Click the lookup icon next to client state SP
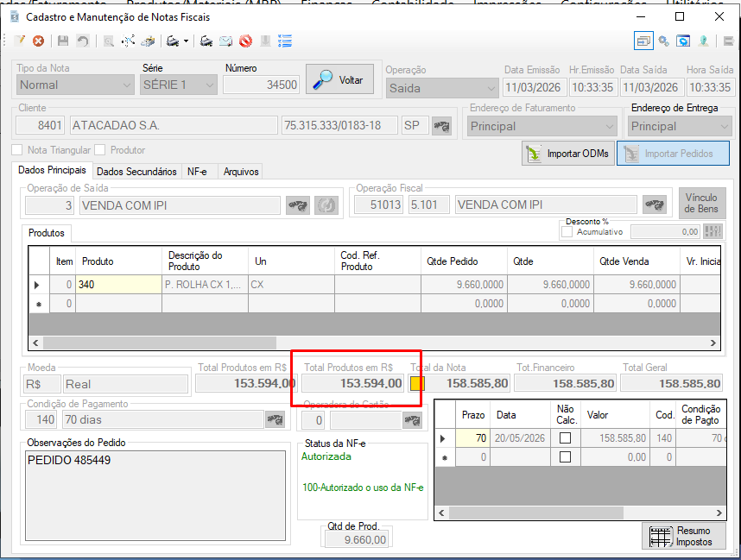741x560 pixels. [x=442, y=126]
